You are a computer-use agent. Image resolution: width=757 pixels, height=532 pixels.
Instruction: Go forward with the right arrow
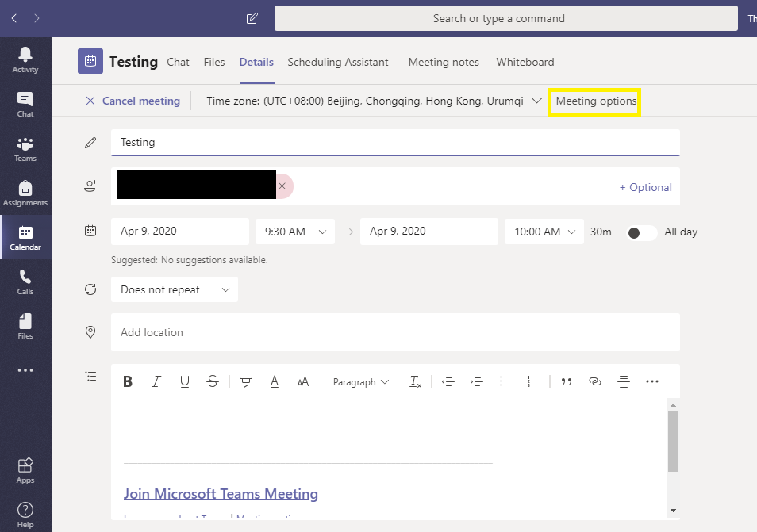pyautogui.click(x=37, y=18)
